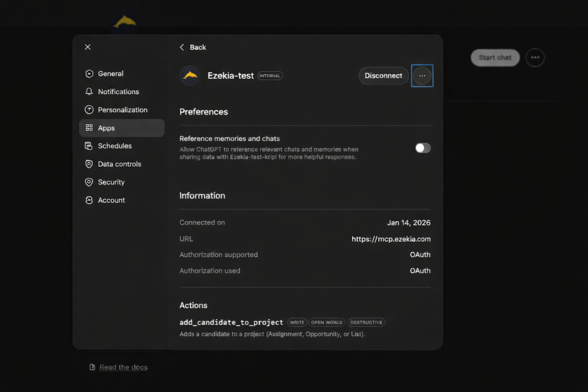Click the General settings icon
The image size is (588, 392).
[x=89, y=73]
